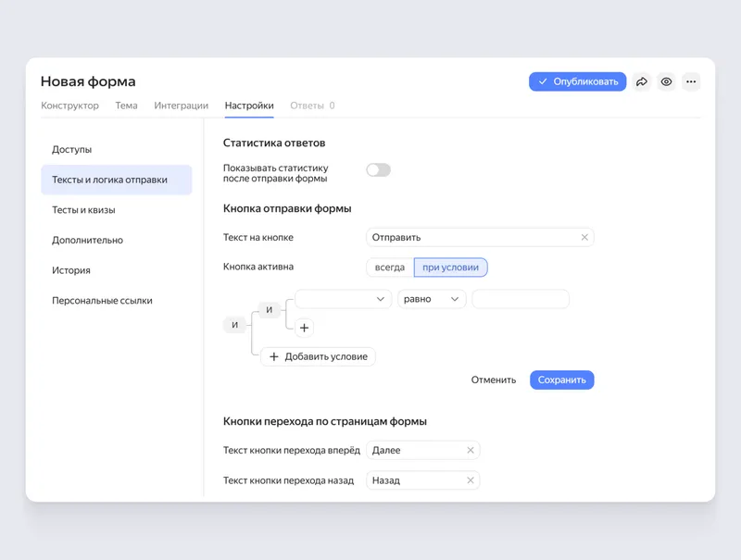Preview form with the eye icon

(666, 81)
